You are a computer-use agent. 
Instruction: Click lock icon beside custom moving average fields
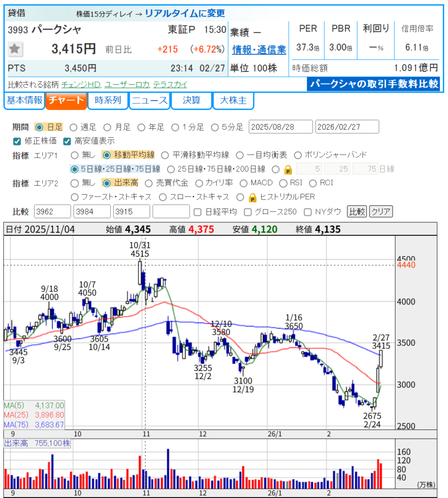(x=288, y=169)
